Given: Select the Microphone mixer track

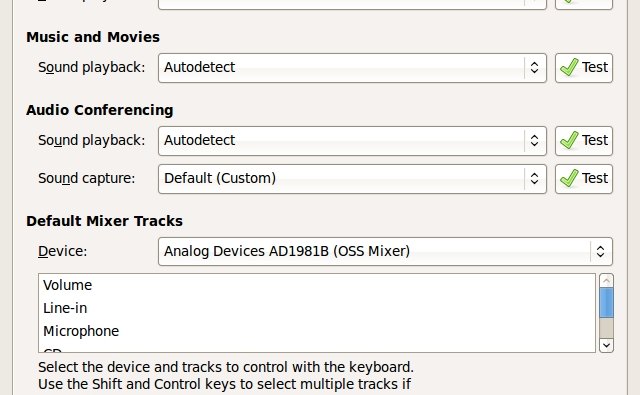Looking at the screenshot, I should pyautogui.click(x=317, y=331).
